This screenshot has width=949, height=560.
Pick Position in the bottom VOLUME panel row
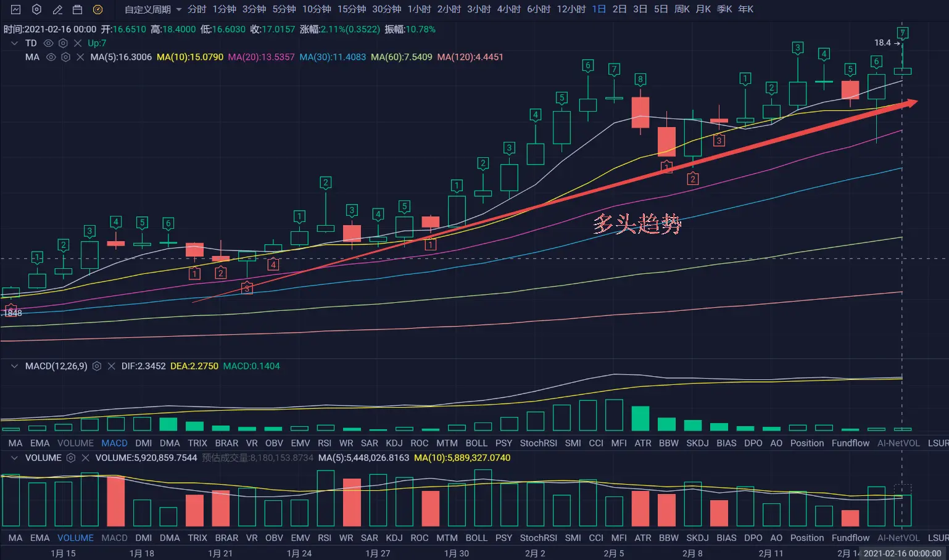[x=807, y=538]
